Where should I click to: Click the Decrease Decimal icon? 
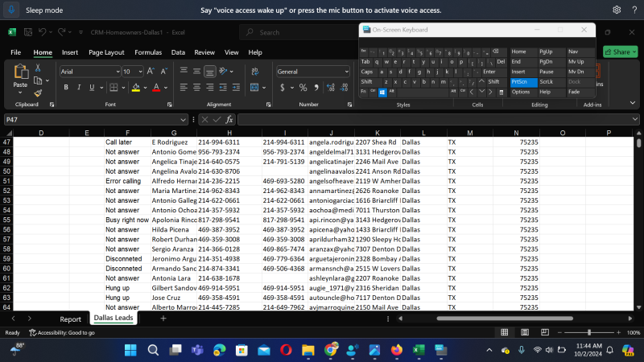coord(345,88)
